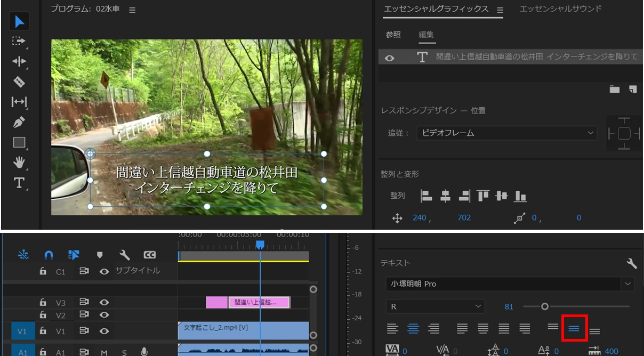The height and width of the screenshot is (356, 644).
Task: Select the エッセンシャルグラフィックス tab
Action: tap(436, 9)
